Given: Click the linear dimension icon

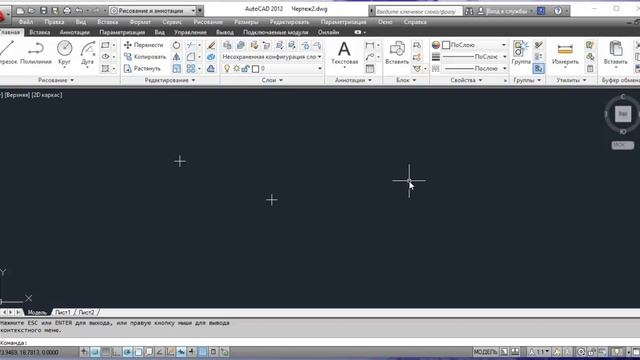Looking at the screenshot, I should point(370,45).
